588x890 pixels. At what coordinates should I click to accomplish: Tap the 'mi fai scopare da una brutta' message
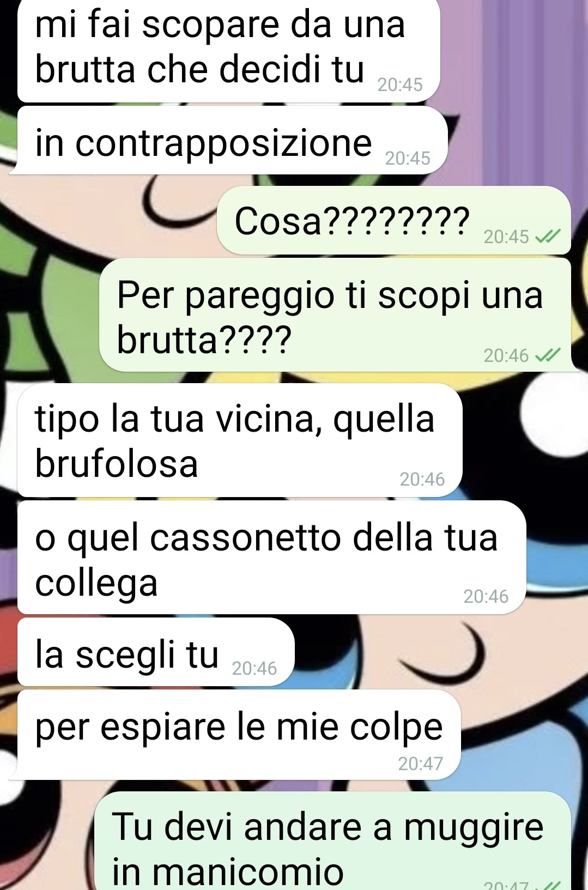[228, 50]
